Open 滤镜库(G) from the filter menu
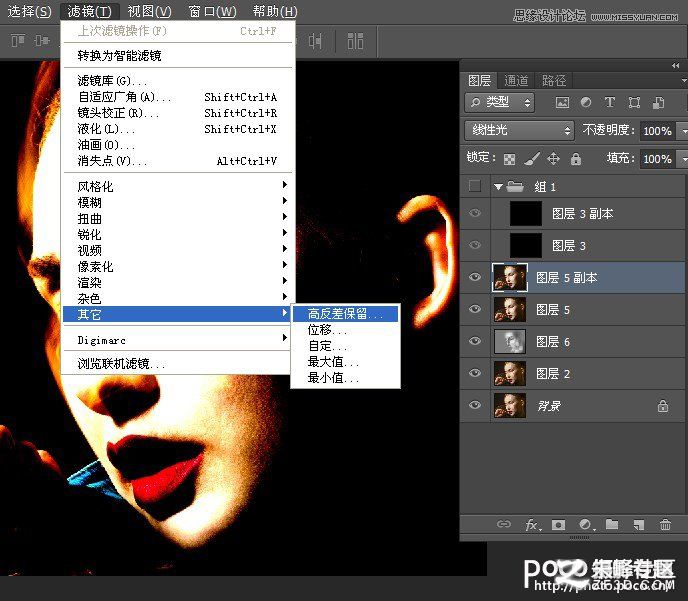This screenshot has height=601, width=688. [178, 81]
